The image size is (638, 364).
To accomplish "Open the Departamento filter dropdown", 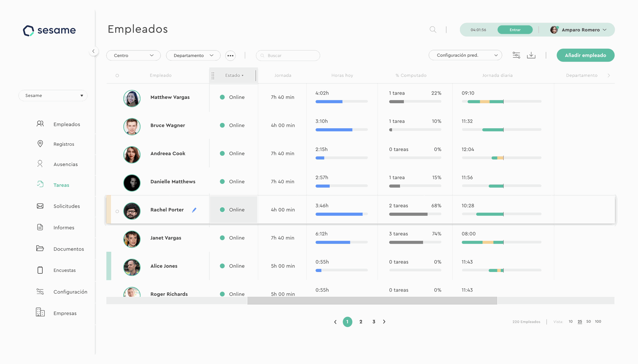I will point(193,55).
